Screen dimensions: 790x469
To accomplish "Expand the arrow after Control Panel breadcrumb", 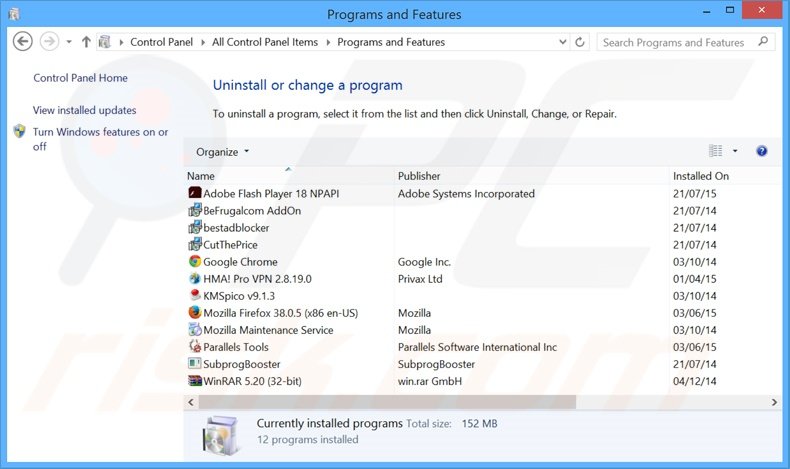I will (203, 42).
